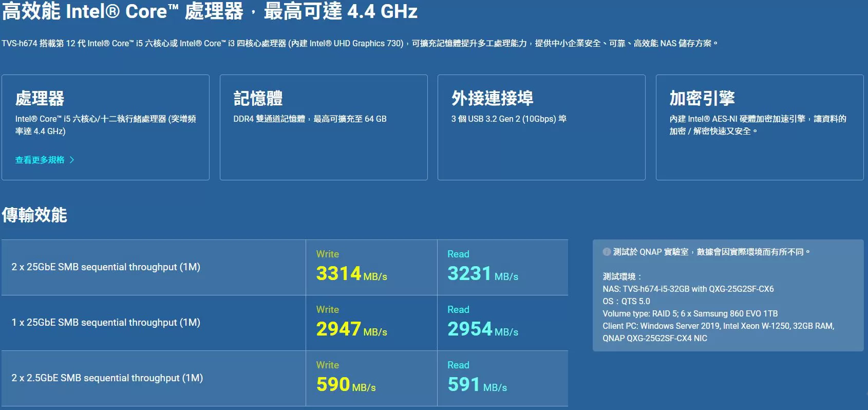The height and width of the screenshot is (410, 868).
Task: Click the 2947 MB/s write value
Action: point(352,329)
